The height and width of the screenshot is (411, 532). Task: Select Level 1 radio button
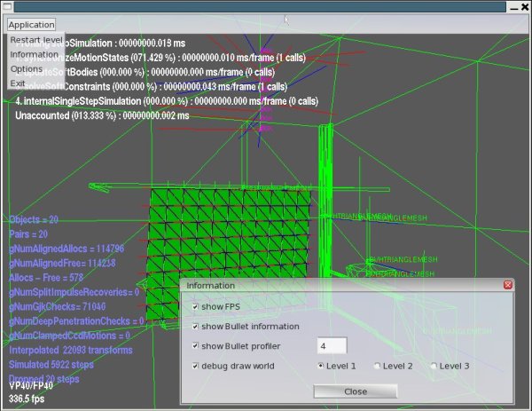[320, 366]
